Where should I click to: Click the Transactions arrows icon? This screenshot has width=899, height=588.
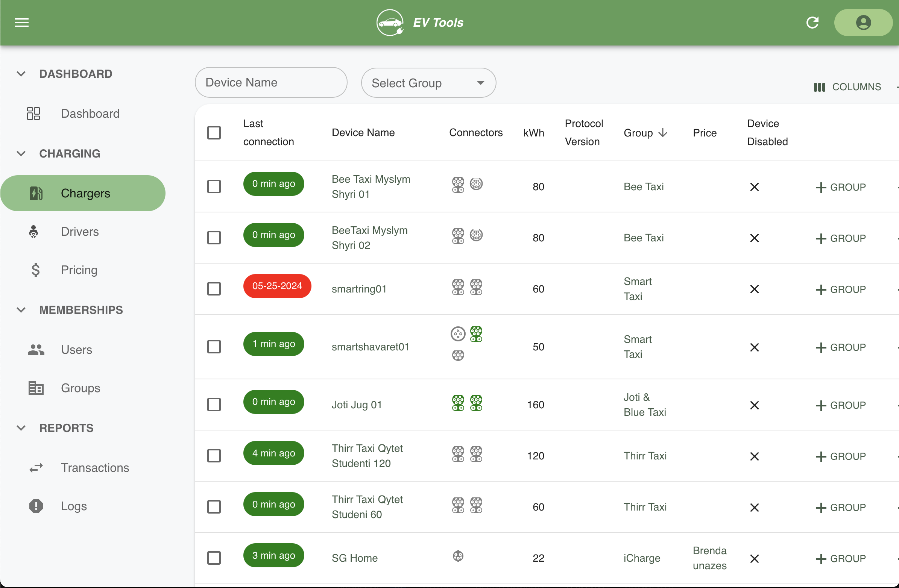[x=35, y=468]
